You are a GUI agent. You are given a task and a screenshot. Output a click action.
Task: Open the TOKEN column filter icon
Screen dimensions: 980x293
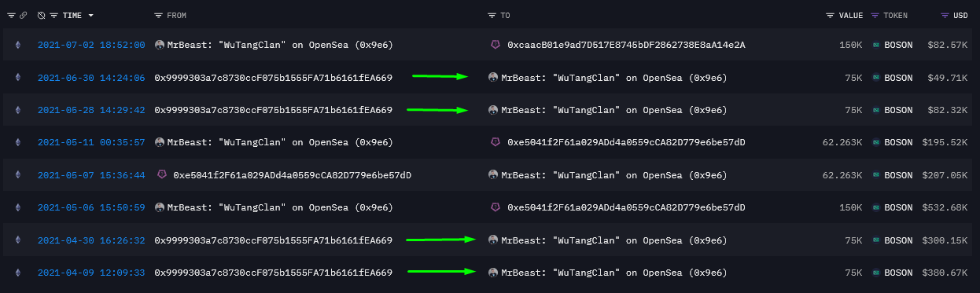(x=875, y=16)
